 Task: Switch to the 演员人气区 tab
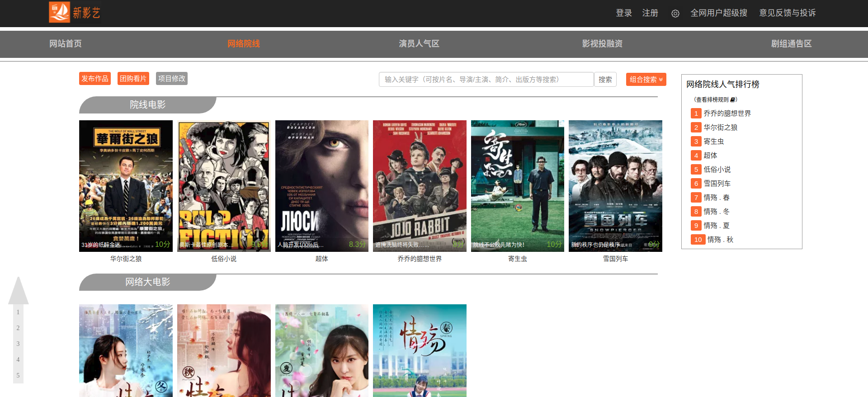click(419, 44)
